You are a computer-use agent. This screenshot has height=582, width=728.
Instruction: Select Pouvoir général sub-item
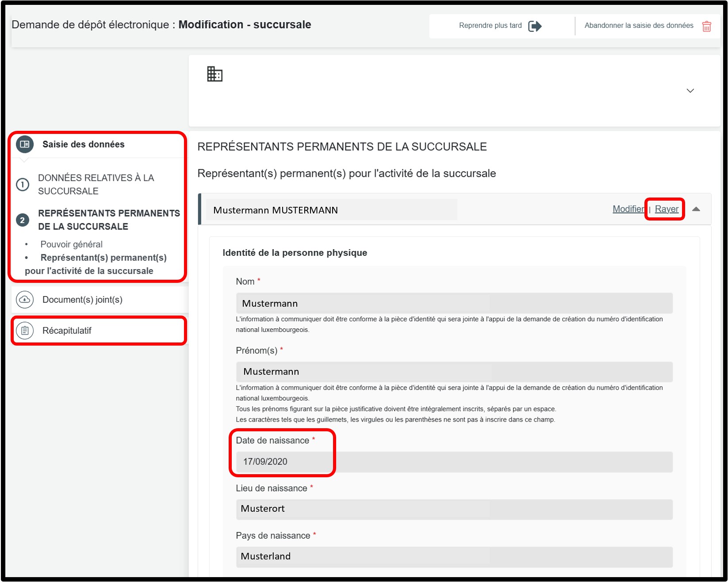pyautogui.click(x=71, y=244)
